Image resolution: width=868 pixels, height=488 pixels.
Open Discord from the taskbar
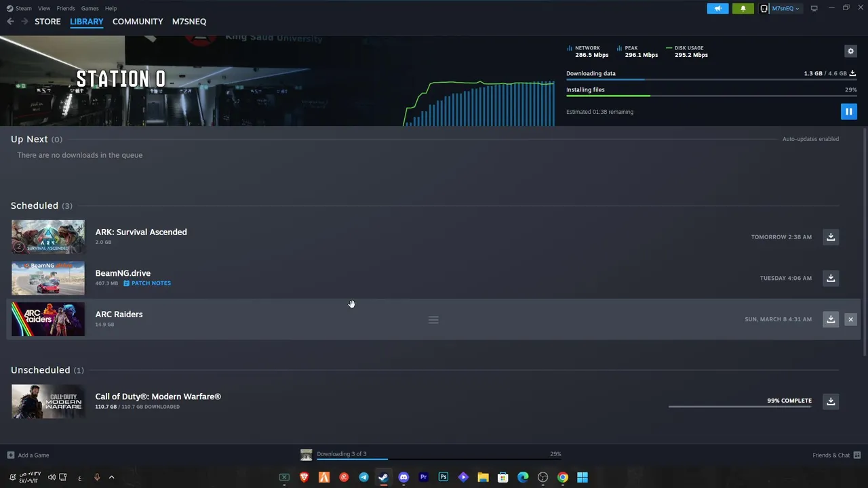point(403,477)
